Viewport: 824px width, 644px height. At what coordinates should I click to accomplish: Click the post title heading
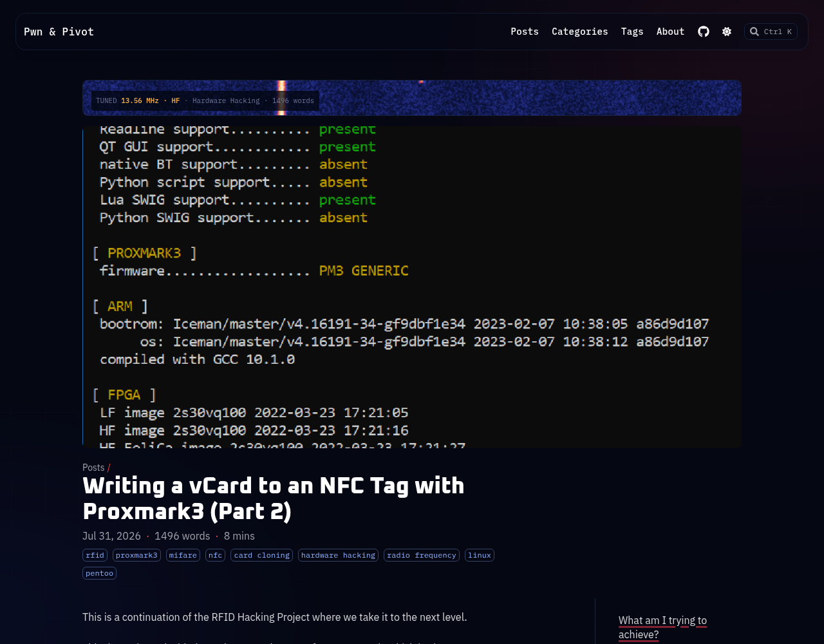click(x=274, y=498)
